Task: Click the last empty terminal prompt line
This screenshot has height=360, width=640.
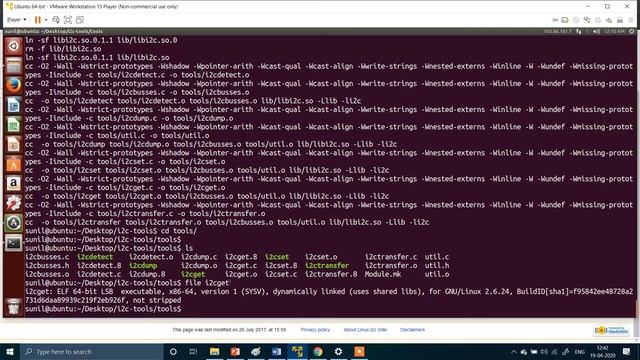Action: (x=103, y=309)
